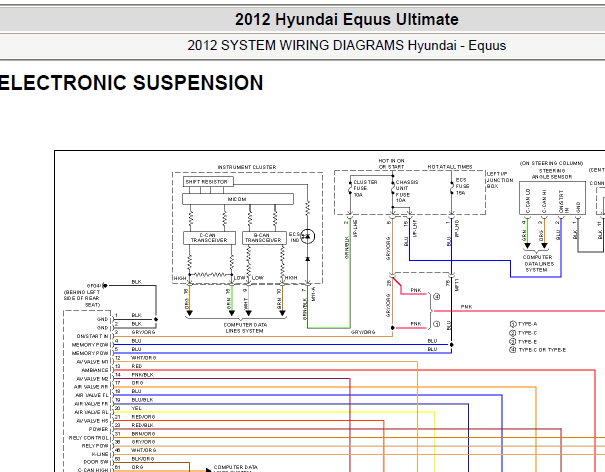Screen dimensions: 605x472
Task: Click the "RED/ORG" wire color at pin 21
Action: click(x=143, y=417)
